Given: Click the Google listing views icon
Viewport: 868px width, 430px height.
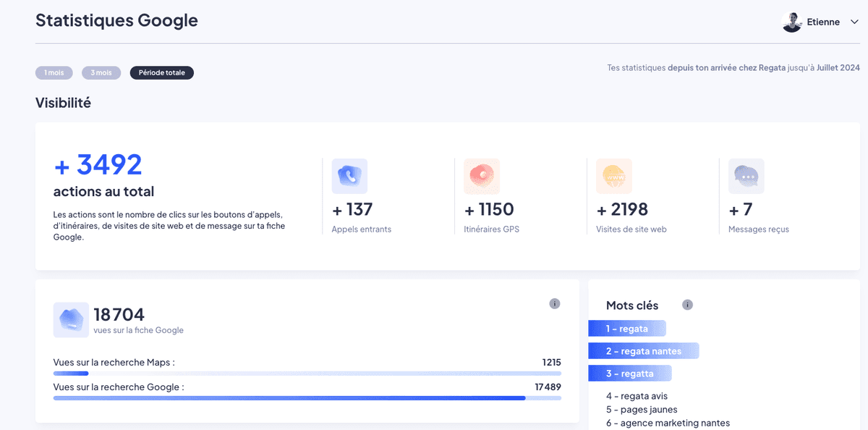Looking at the screenshot, I should click(x=71, y=320).
